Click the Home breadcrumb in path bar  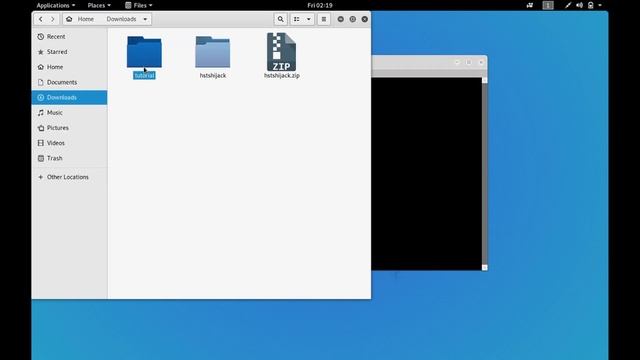click(x=81, y=19)
